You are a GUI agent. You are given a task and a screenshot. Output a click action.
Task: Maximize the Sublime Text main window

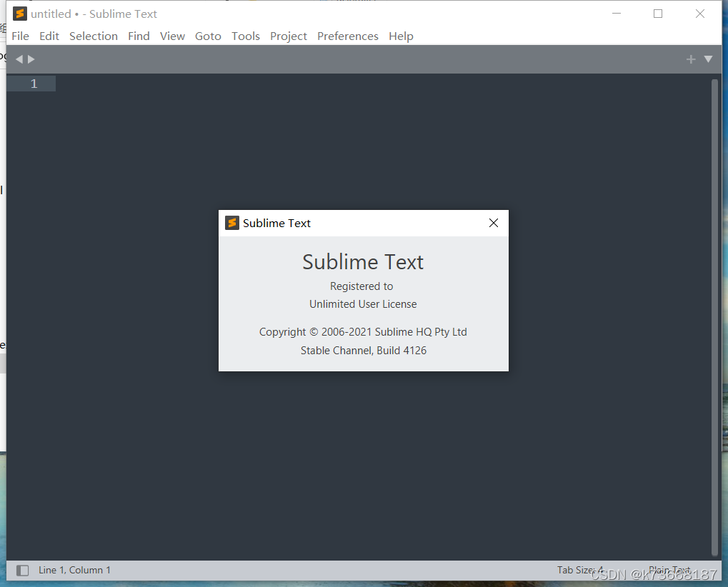(658, 14)
